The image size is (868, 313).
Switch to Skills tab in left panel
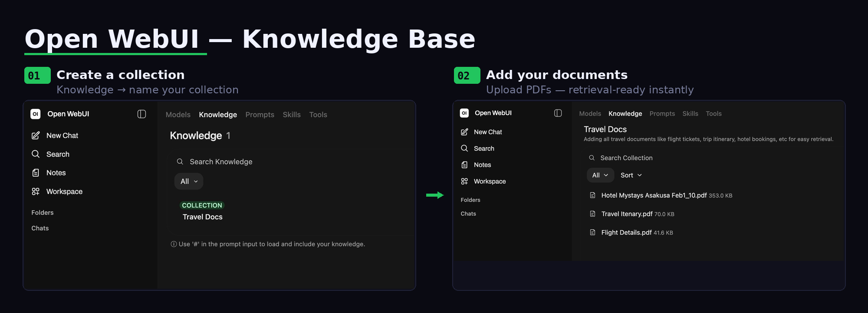(292, 115)
